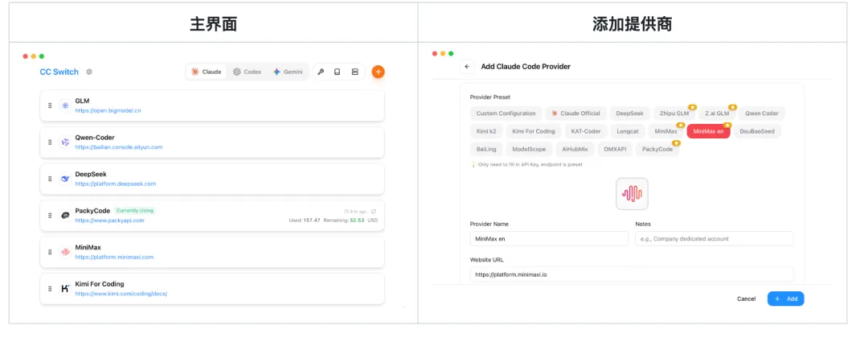Image resolution: width=868 pixels, height=338 pixels.
Task: Click the drag handle of Qwen-Coder row
Action: tap(50, 142)
